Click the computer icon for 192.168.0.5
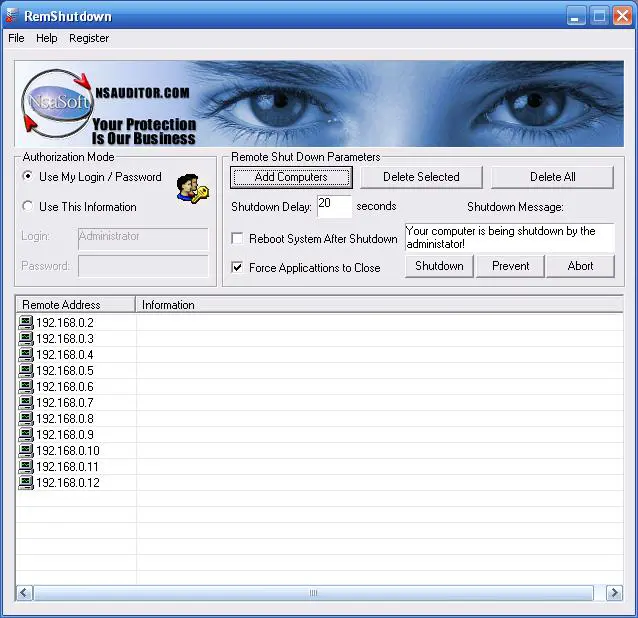 click(26, 371)
